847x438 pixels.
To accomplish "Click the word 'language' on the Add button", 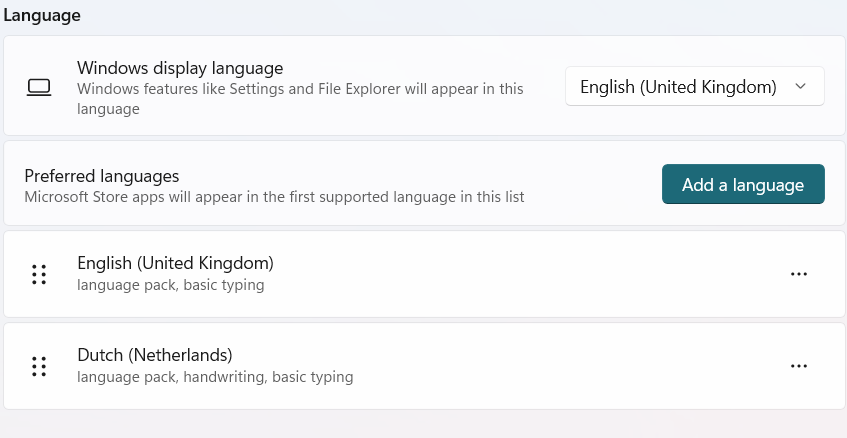I will tap(768, 185).
